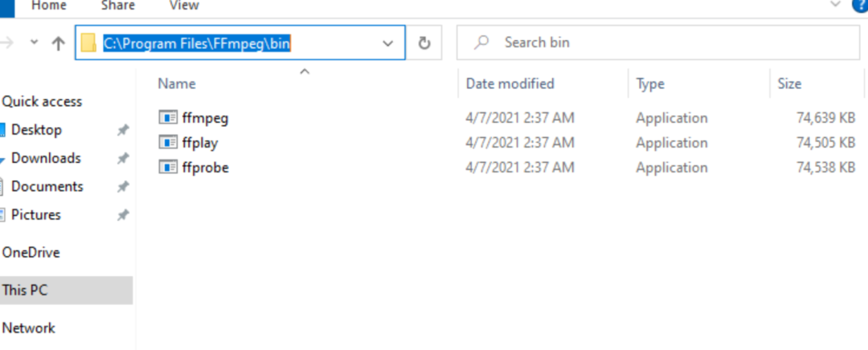Click in the Search bin field
This screenshot has height=350, width=868.
657,43
